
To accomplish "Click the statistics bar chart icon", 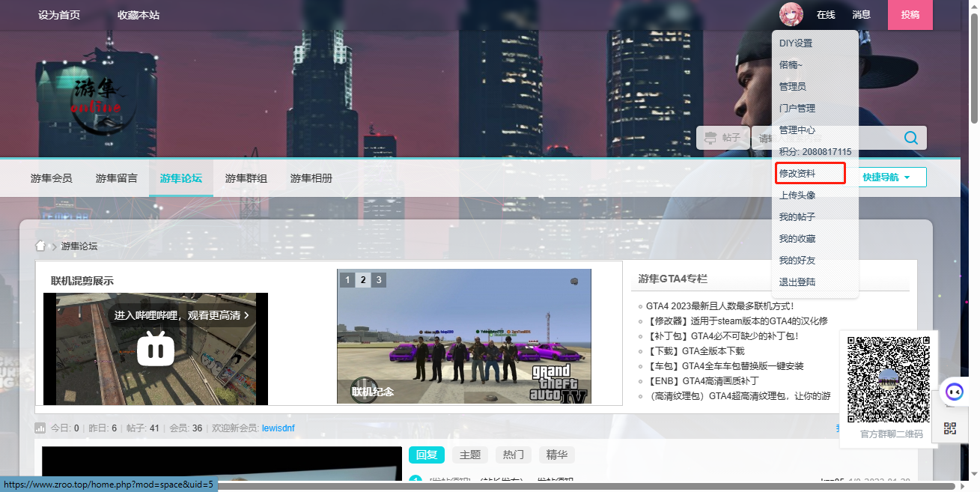I will point(40,428).
